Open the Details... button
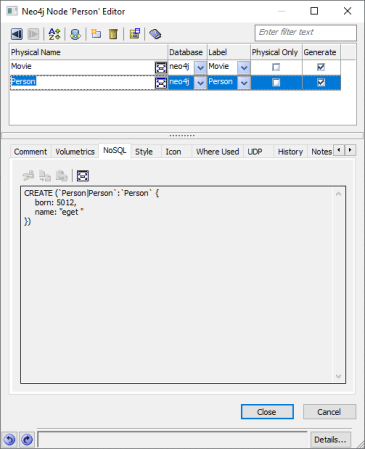Image resolution: width=365 pixels, height=449 pixels. pyautogui.click(x=330, y=440)
